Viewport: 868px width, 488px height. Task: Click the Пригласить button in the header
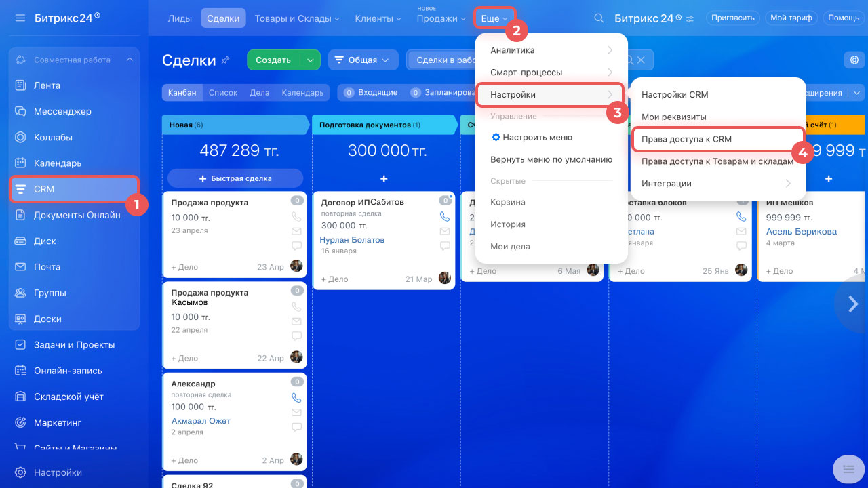point(733,18)
